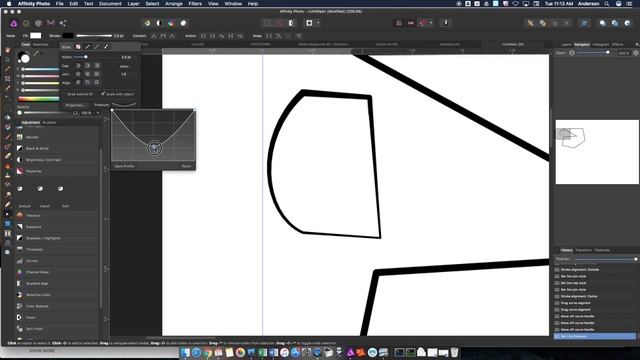
Task: Apply Auto Colors from the toolbar
Action: [171, 23]
